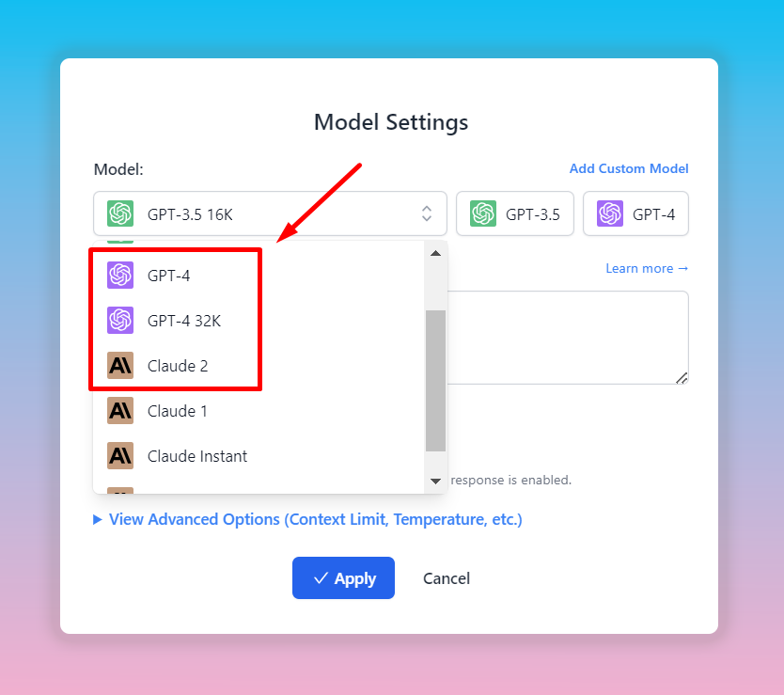The image size is (784, 695).
Task: Click the up/down chevron of model selector
Action: tap(427, 214)
